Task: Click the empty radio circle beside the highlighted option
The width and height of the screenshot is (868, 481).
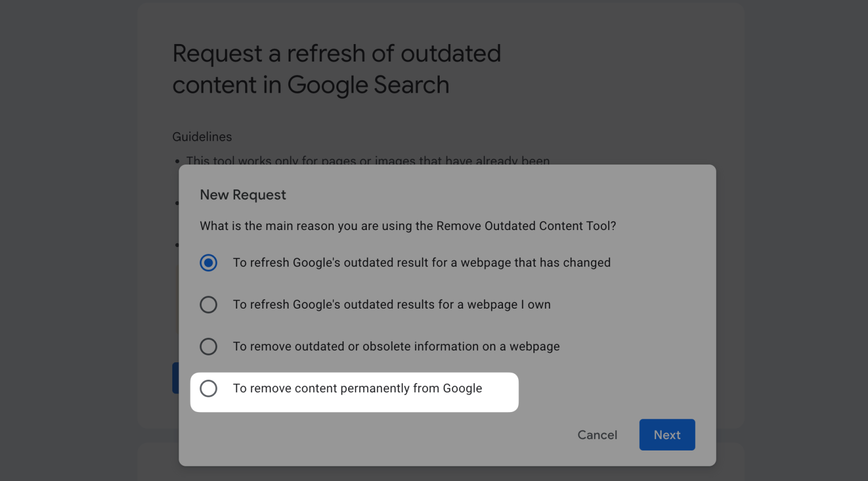Action: 209,389
